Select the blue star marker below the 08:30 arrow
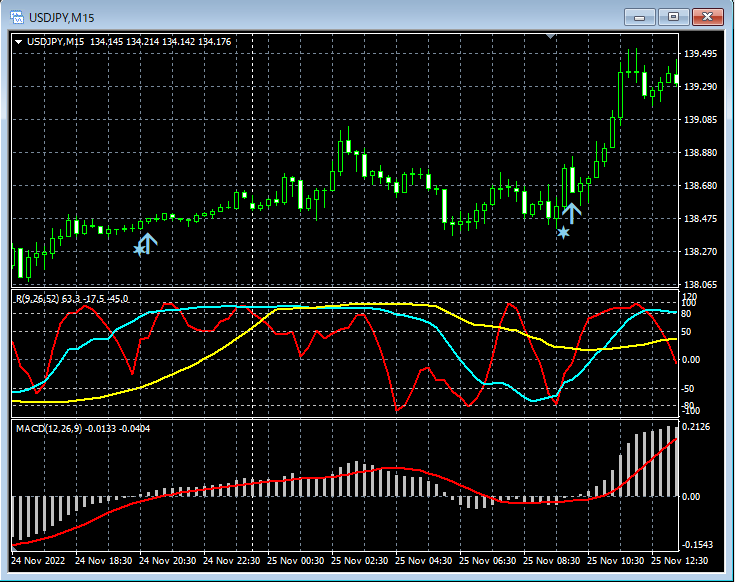The width and height of the screenshot is (736, 582). click(x=563, y=232)
